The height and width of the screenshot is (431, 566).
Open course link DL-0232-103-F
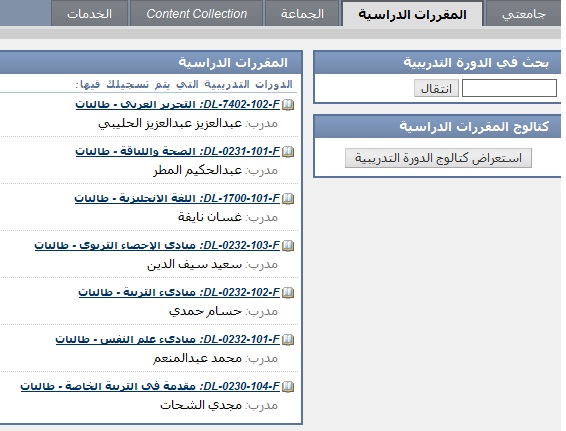[157, 245]
